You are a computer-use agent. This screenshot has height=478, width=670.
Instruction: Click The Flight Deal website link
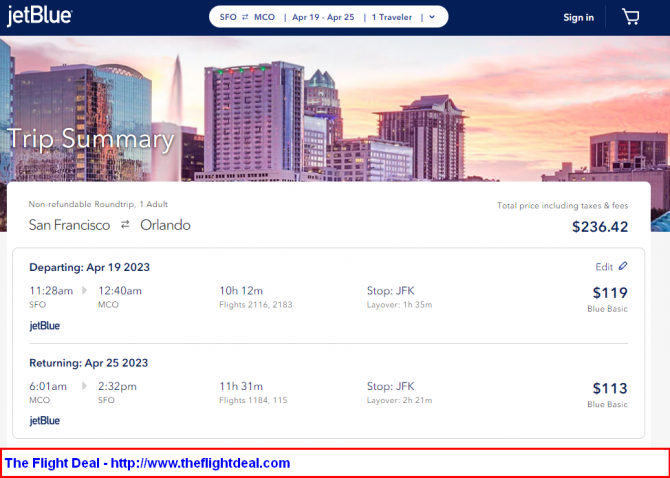click(200, 463)
